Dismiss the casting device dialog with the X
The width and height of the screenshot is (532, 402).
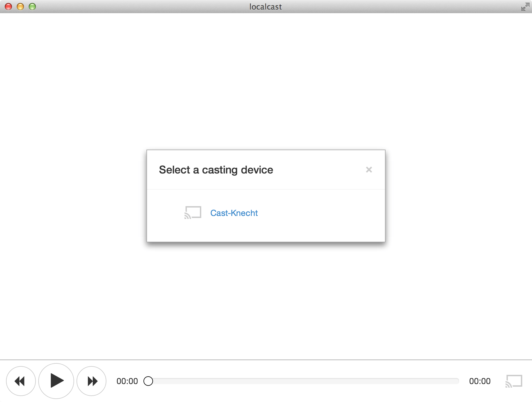click(x=369, y=170)
